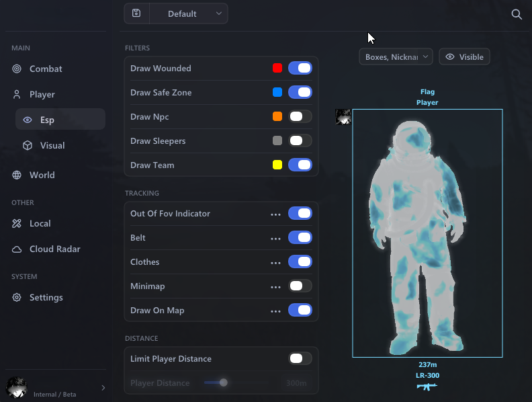This screenshot has height=402, width=532.
Task: Open the blue Draw Safe Zone color
Action: tap(277, 92)
